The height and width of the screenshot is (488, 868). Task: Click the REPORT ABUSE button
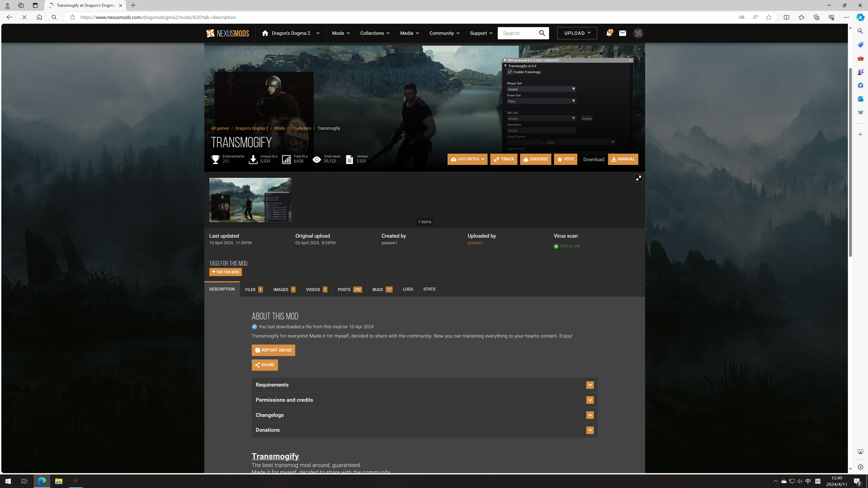[x=273, y=350]
